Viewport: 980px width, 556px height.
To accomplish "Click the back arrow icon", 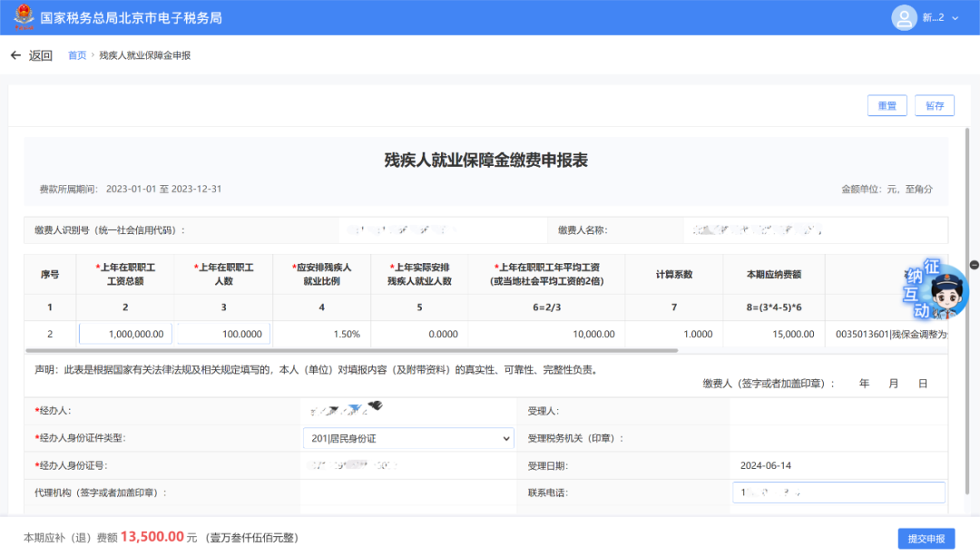I will click(x=15, y=55).
